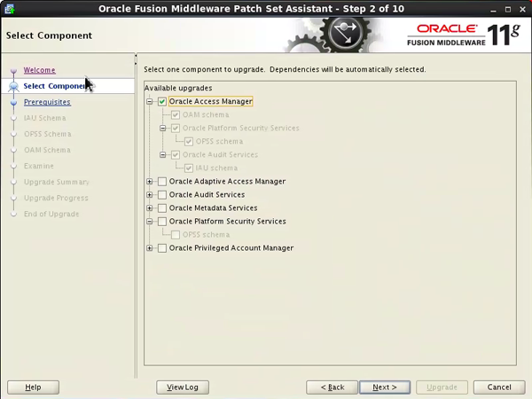This screenshot has width=532, height=399.
Task: Click the Upgrade Progress step in sidebar
Action: click(56, 198)
